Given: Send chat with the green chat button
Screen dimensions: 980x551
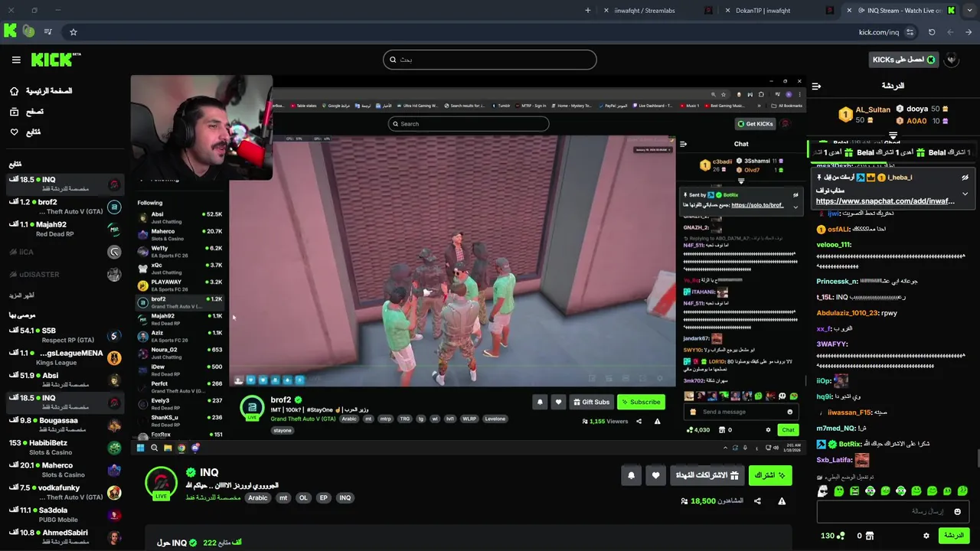Looking at the screenshot, I should pyautogui.click(x=954, y=536).
